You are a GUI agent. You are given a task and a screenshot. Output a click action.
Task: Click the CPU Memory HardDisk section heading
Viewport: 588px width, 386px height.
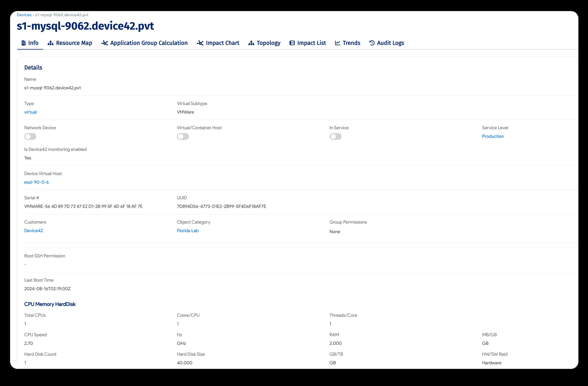click(50, 304)
